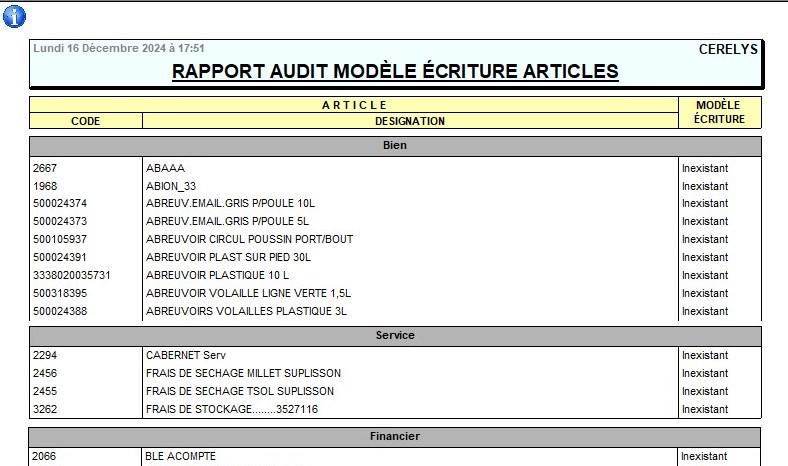Click the Bien section header
Image resolution: width=788 pixels, height=466 pixels.
[395, 146]
